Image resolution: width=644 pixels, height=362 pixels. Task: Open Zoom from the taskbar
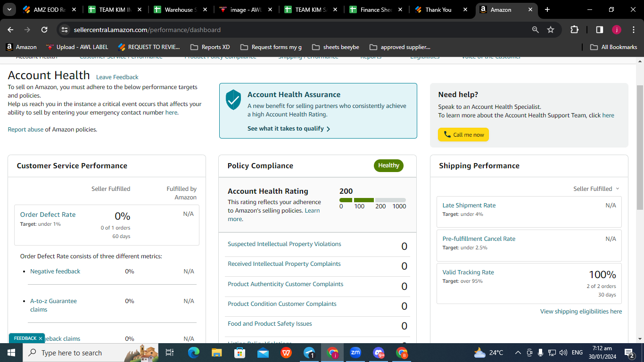[x=355, y=353]
